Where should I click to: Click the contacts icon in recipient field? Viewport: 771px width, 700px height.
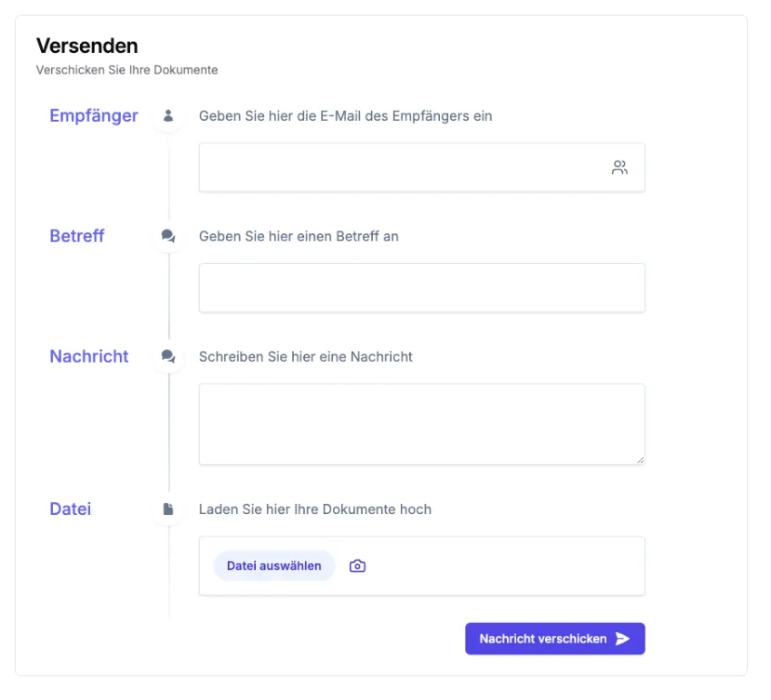(x=619, y=168)
